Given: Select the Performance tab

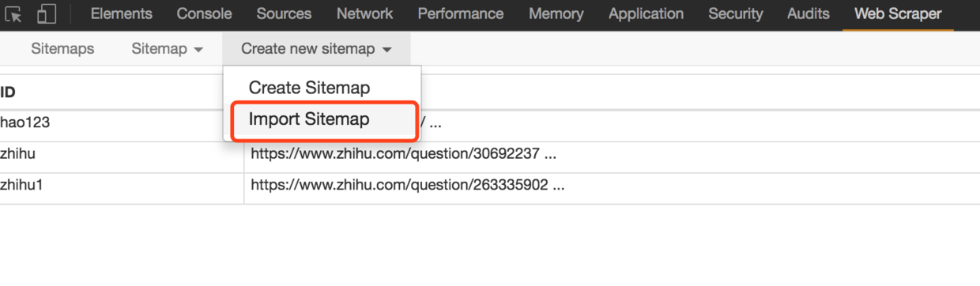Looking at the screenshot, I should (461, 14).
